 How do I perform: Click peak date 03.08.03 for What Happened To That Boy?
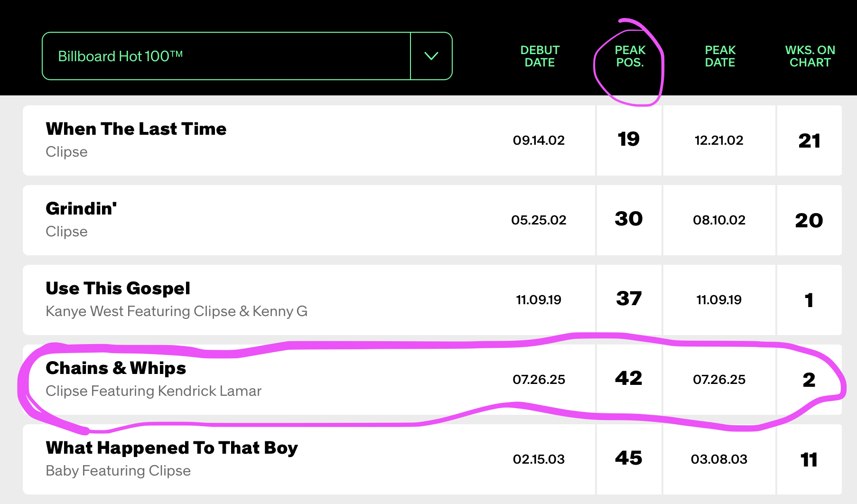719,459
